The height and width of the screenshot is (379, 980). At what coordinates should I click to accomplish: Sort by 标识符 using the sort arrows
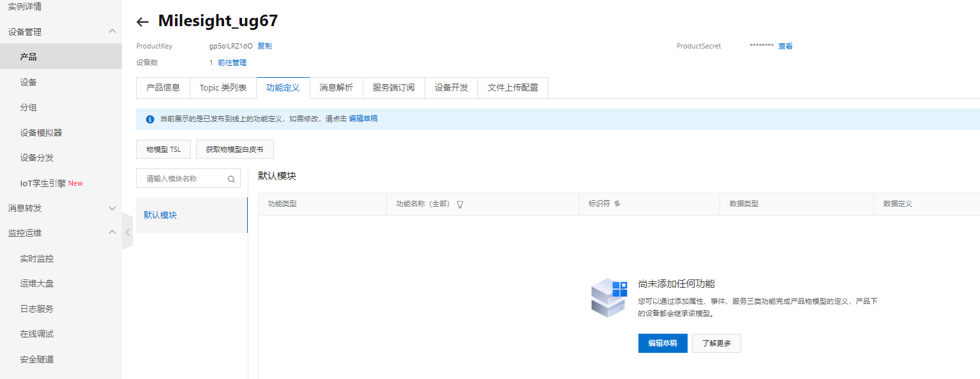(617, 204)
